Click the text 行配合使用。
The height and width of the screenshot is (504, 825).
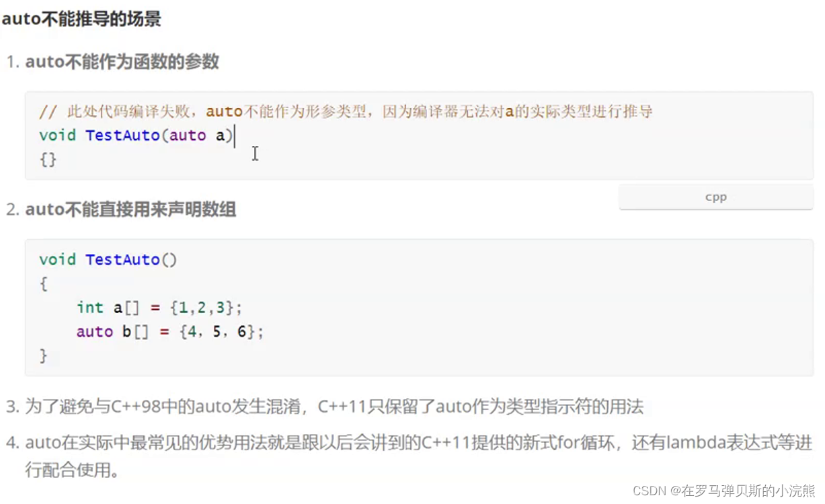point(73,470)
